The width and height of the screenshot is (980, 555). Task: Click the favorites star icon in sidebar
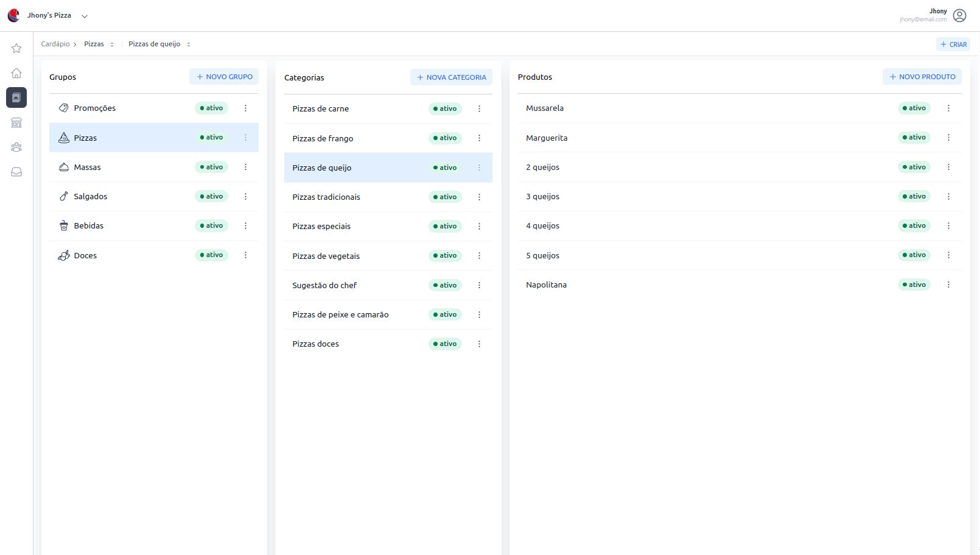[16, 48]
